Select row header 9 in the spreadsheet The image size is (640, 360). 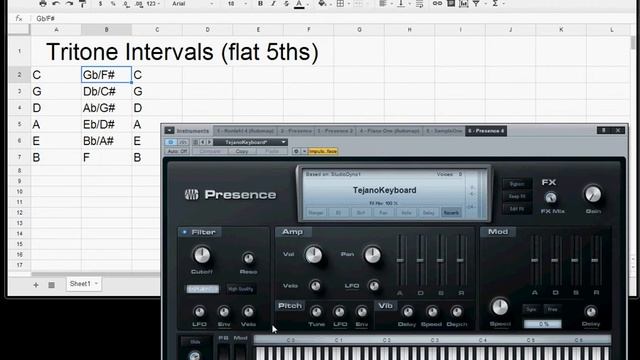click(19, 181)
